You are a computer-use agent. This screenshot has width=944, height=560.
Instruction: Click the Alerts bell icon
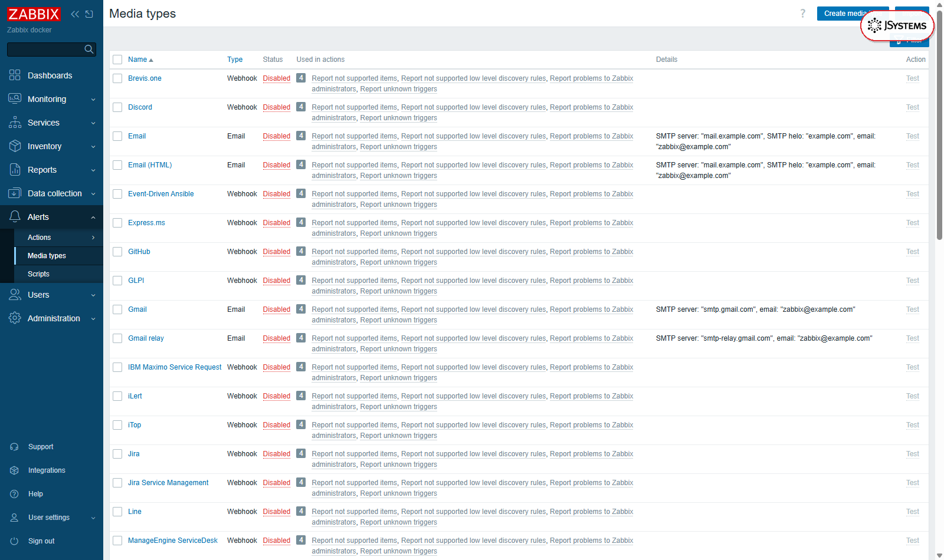15,217
